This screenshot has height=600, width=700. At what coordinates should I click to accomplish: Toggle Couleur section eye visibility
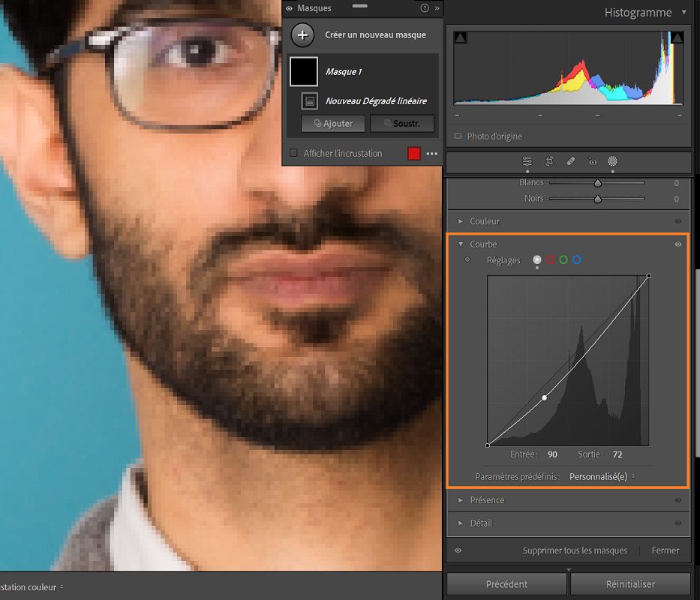click(x=677, y=221)
